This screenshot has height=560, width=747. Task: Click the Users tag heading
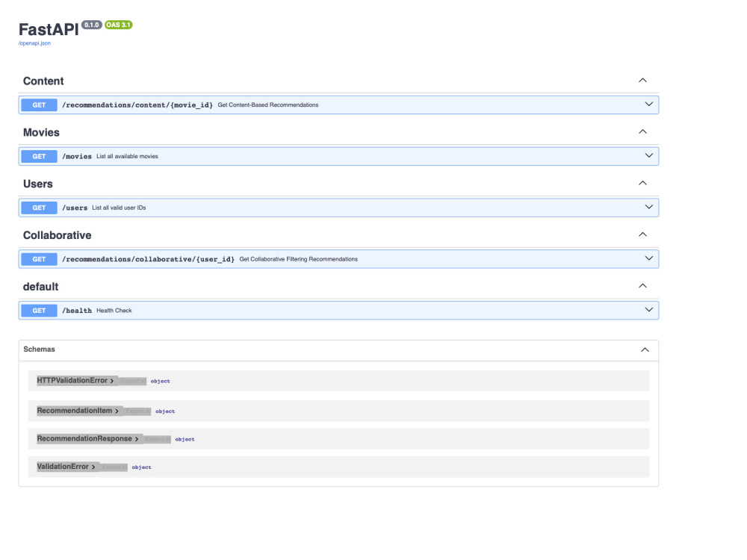point(38,184)
